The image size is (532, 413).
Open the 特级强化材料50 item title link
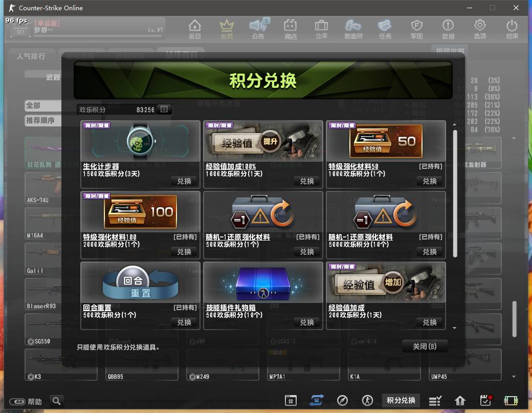[353, 166]
